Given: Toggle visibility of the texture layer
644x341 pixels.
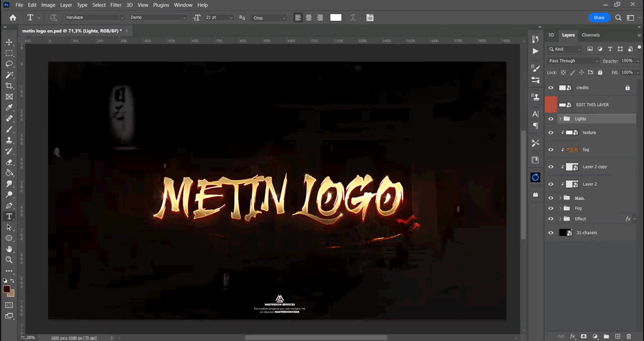Looking at the screenshot, I should (550, 132).
